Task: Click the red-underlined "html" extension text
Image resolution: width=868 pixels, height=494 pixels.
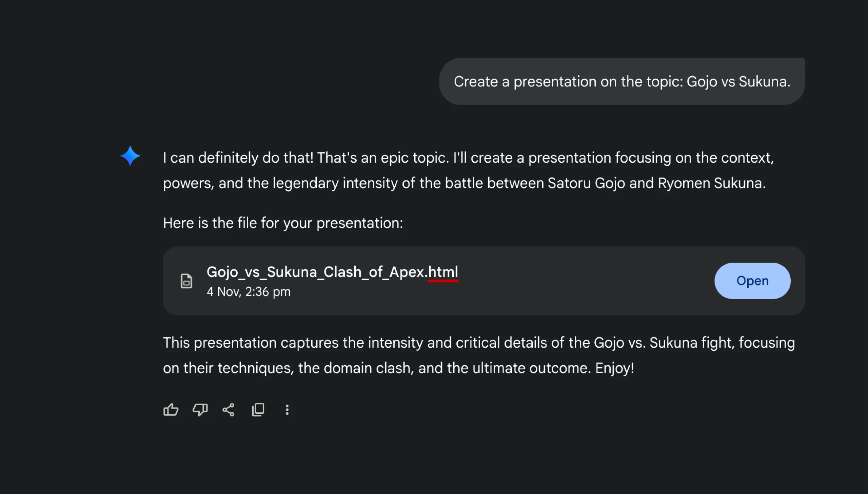Action: (443, 272)
